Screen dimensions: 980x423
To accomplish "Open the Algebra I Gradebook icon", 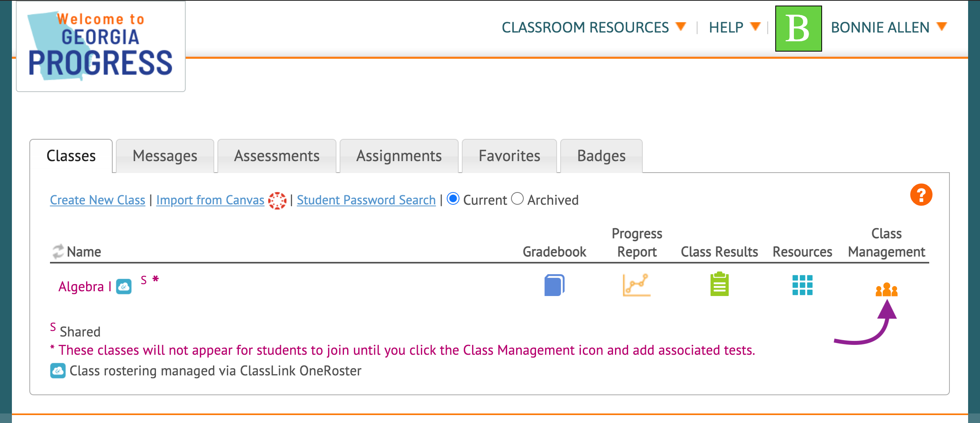I will (x=554, y=285).
